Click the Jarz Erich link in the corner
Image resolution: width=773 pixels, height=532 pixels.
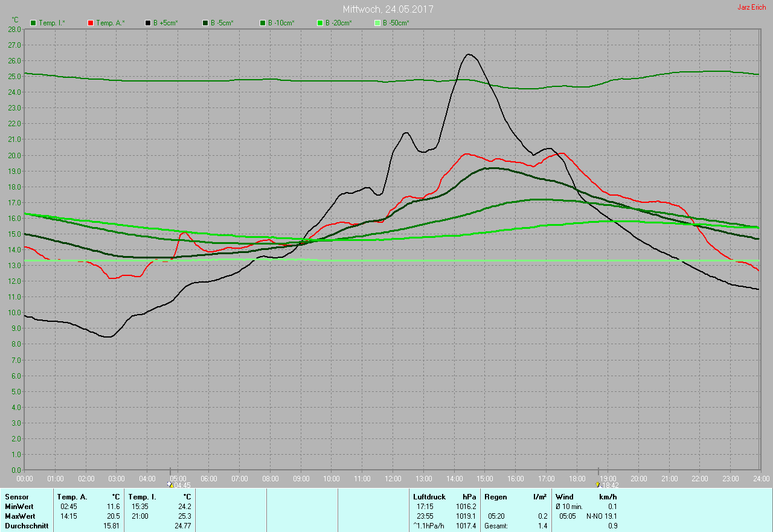pos(751,7)
